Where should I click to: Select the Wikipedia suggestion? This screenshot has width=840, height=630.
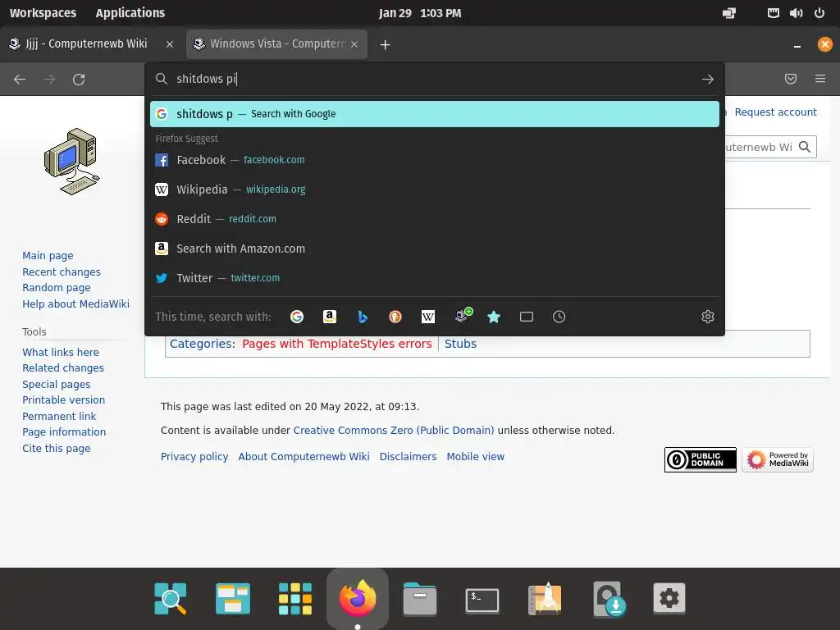[x=435, y=189]
